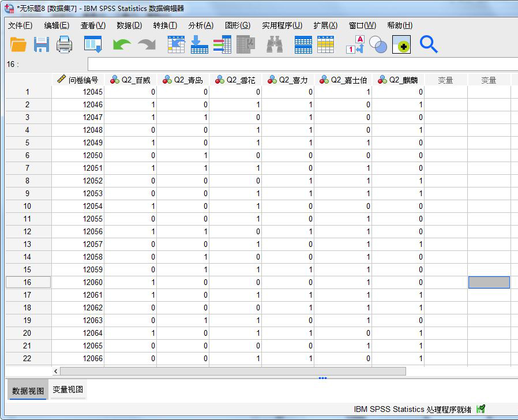Click the highlighted empty cell in row 16

tap(489, 282)
